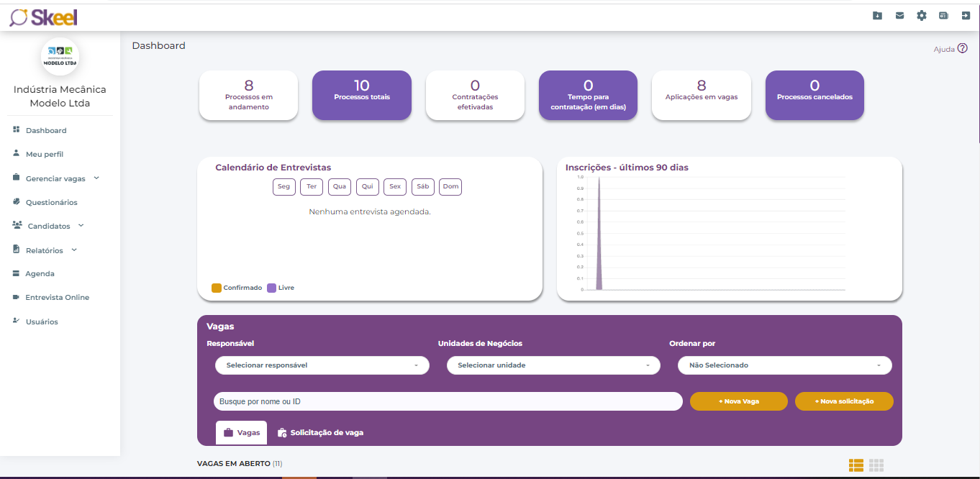
Task: Click the Ajuda question mark icon
Action: (x=963, y=49)
